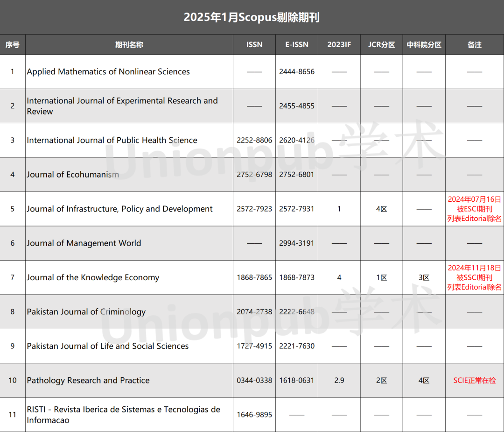Select E-ISSN 2455-4855 cell
504x432 pixels.
coord(297,106)
